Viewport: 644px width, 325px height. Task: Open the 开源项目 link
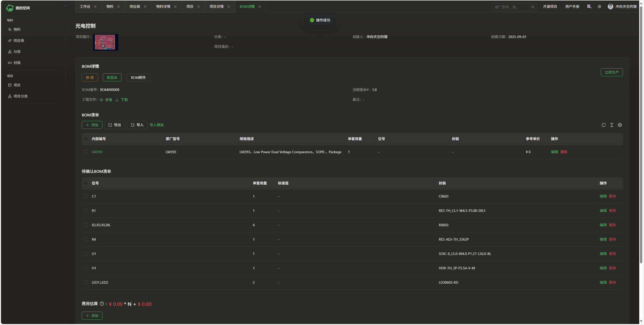tap(550, 7)
